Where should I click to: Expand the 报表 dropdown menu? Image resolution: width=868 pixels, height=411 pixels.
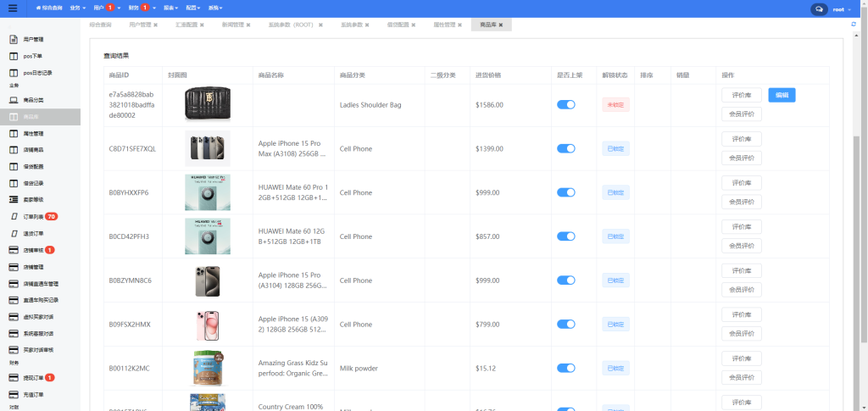171,8
